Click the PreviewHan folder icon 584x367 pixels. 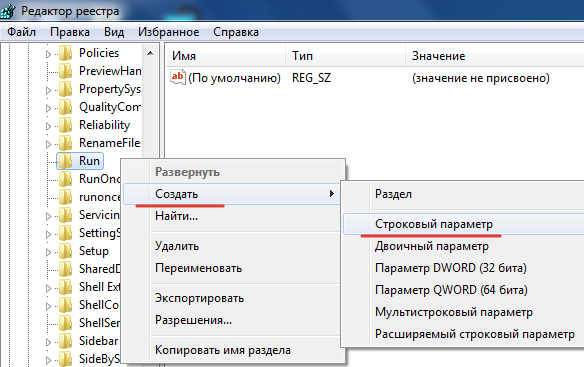pyautogui.click(x=66, y=71)
